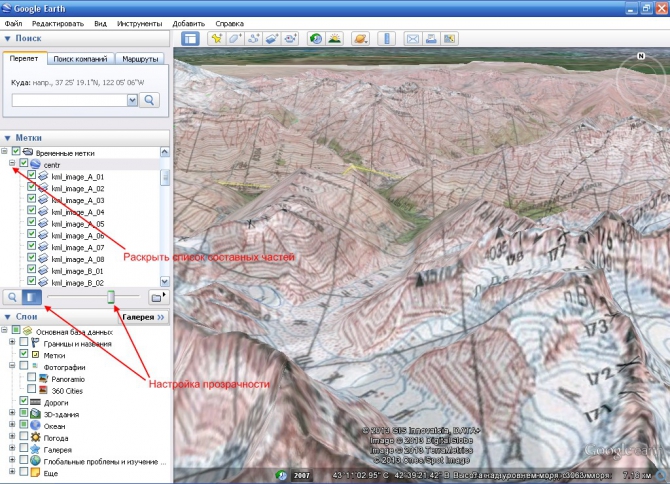Toggle the sidebar panel button

[190, 39]
